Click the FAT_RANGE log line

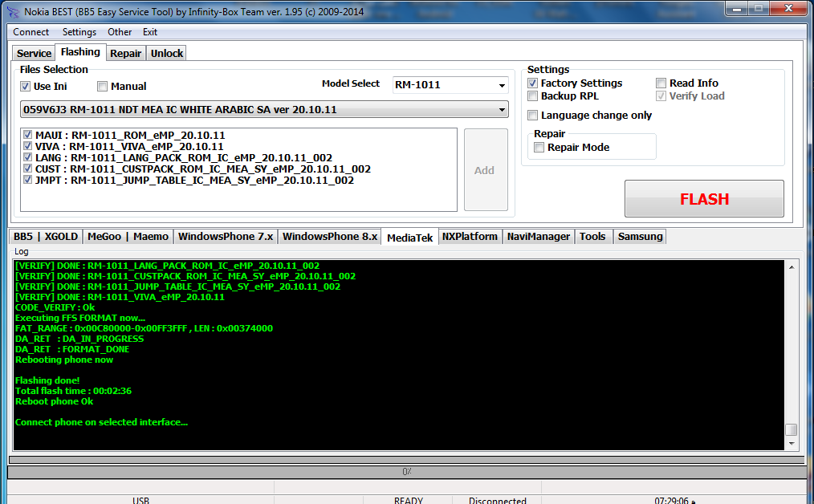[x=144, y=328]
